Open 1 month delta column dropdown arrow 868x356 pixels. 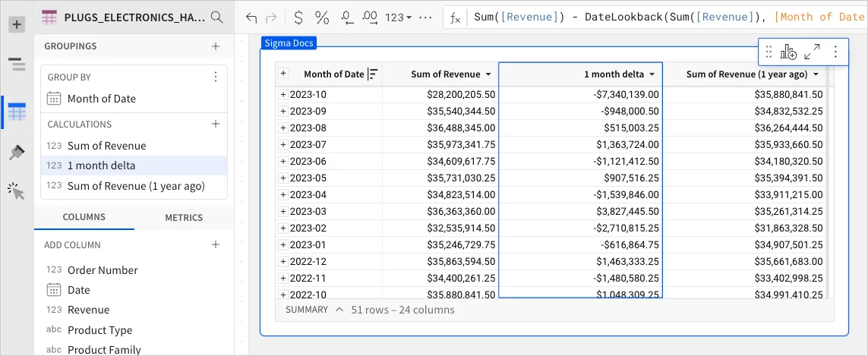652,74
